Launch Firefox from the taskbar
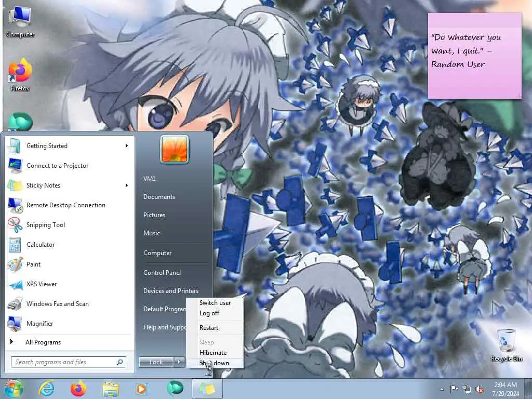The height and width of the screenshot is (399, 532). [x=78, y=389]
